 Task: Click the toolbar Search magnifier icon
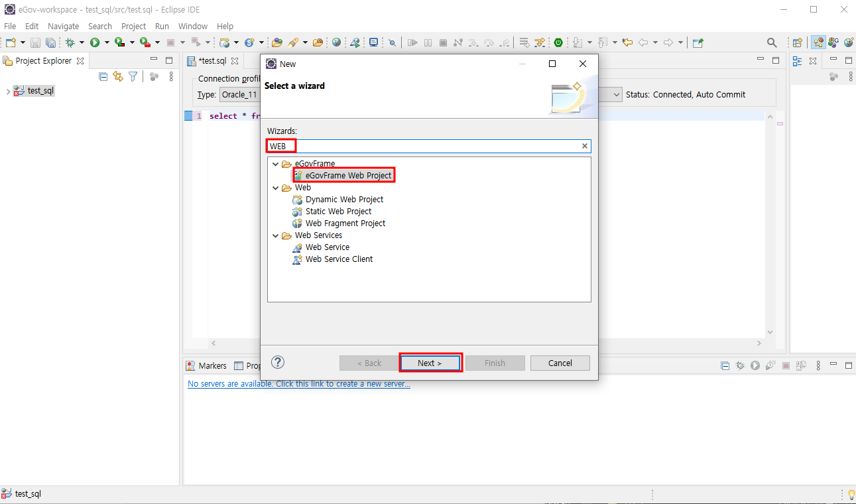click(x=772, y=42)
